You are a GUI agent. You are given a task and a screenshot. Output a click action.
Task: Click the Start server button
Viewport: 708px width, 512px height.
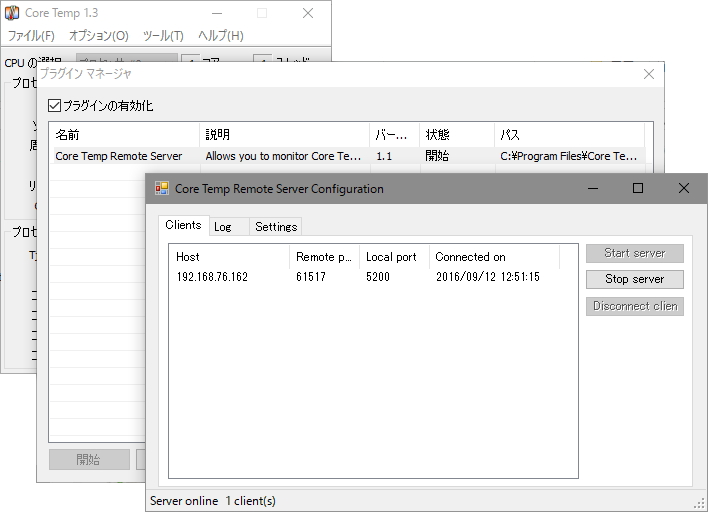[x=634, y=253]
